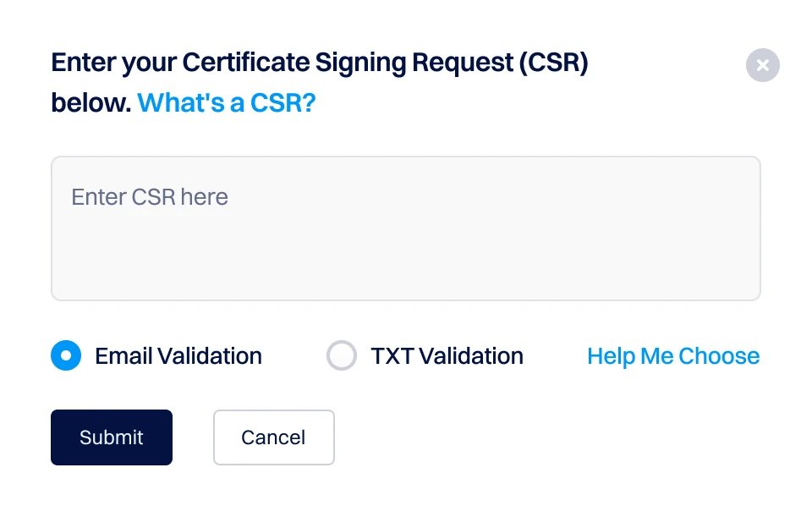Viewport: 812px width, 506px height.
Task: Close the dialog using top-right icon
Action: point(762,65)
